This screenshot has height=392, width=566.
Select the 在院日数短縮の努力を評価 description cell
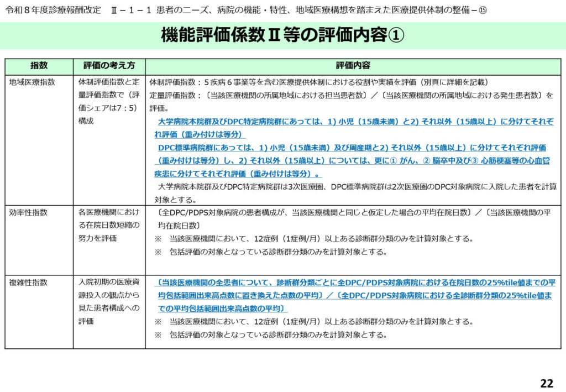pos(109,225)
